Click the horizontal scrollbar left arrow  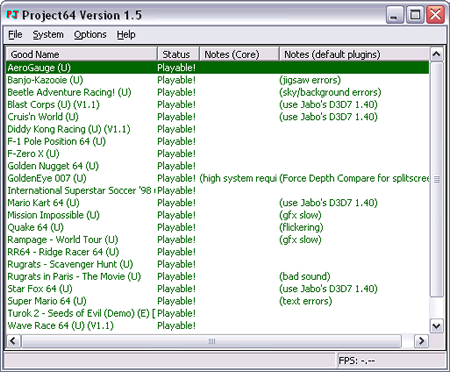[13, 341]
